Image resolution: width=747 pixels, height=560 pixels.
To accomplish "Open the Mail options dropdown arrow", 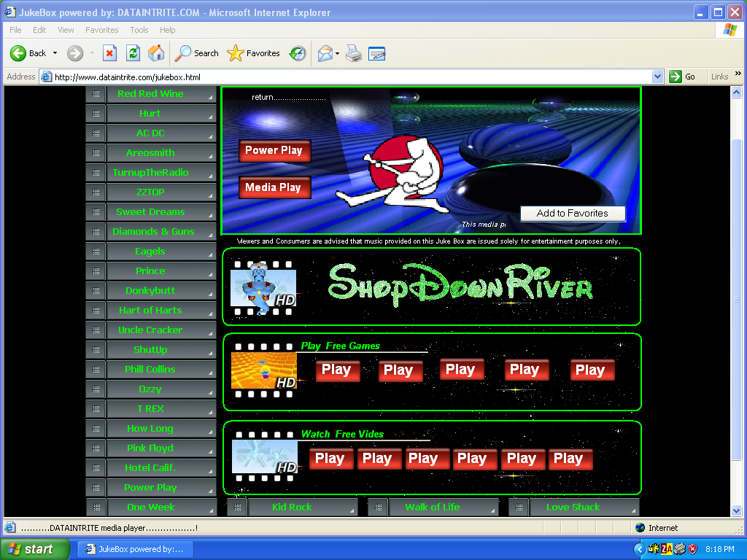I will coord(337,53).
